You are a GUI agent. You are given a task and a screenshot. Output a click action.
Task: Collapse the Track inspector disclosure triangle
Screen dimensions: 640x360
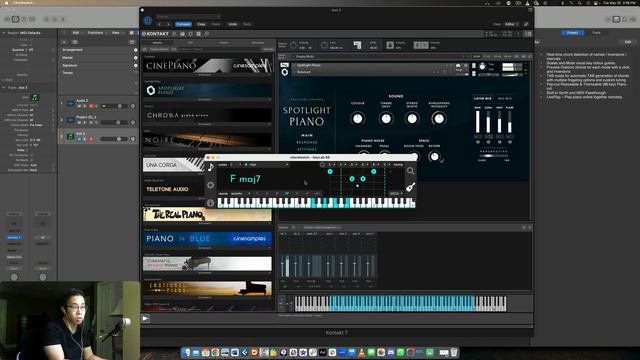pyautogui.click(x=4, y=87)
